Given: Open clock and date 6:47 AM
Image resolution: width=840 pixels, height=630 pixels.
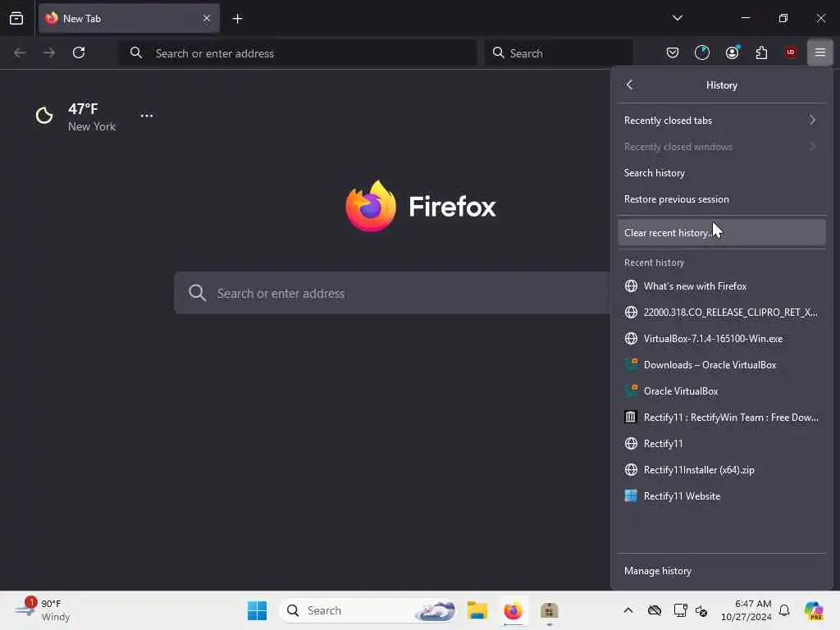Looking at the screenshot, I should (746, 610).
